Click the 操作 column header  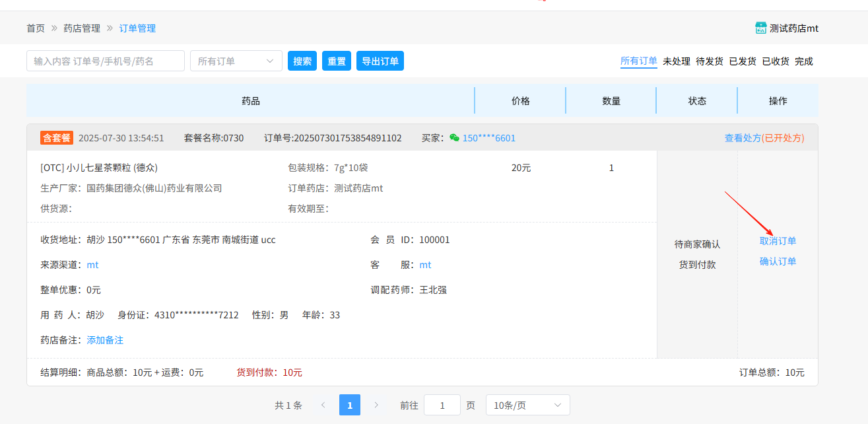point(778,101)
